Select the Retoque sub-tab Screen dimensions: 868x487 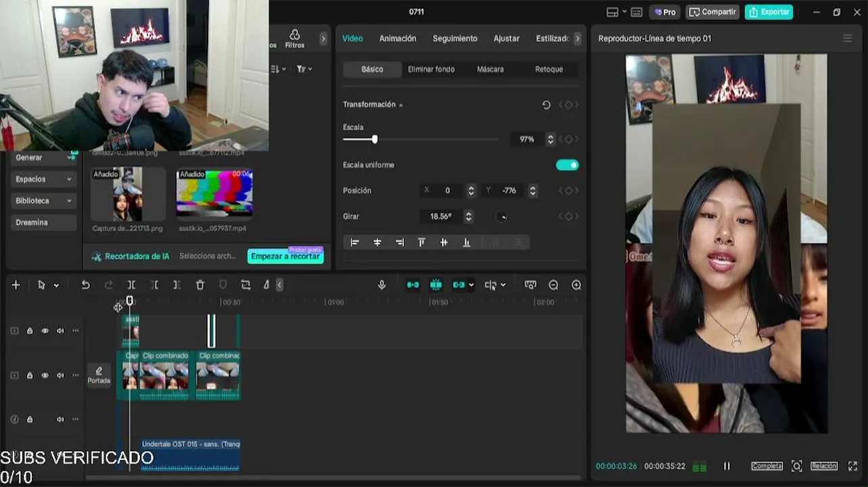click(x=549, y=69)
